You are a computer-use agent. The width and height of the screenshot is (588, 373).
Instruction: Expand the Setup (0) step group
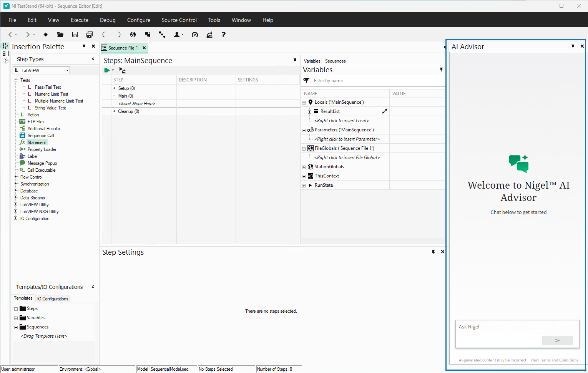114,88
